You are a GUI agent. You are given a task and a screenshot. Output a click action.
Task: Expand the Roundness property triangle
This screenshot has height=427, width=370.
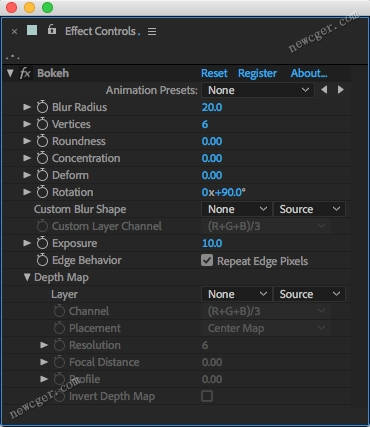pos(27,141)
